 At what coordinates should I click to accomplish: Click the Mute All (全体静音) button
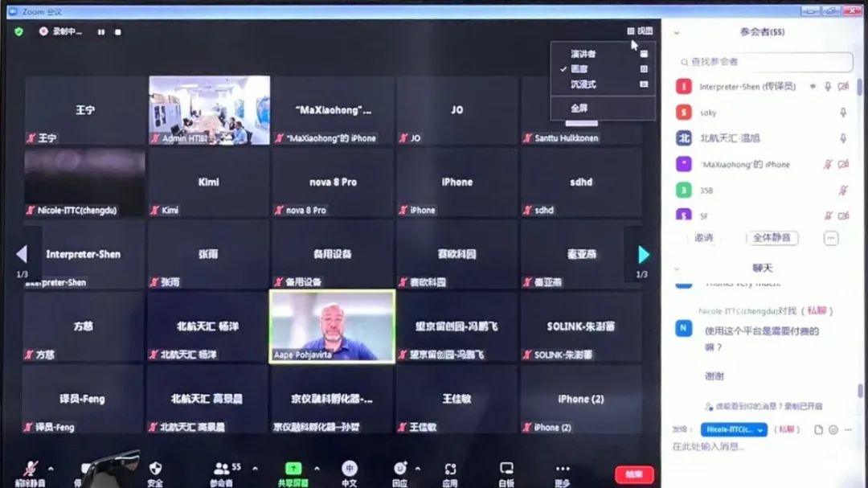pyautogui.click(x=772, y=238)
